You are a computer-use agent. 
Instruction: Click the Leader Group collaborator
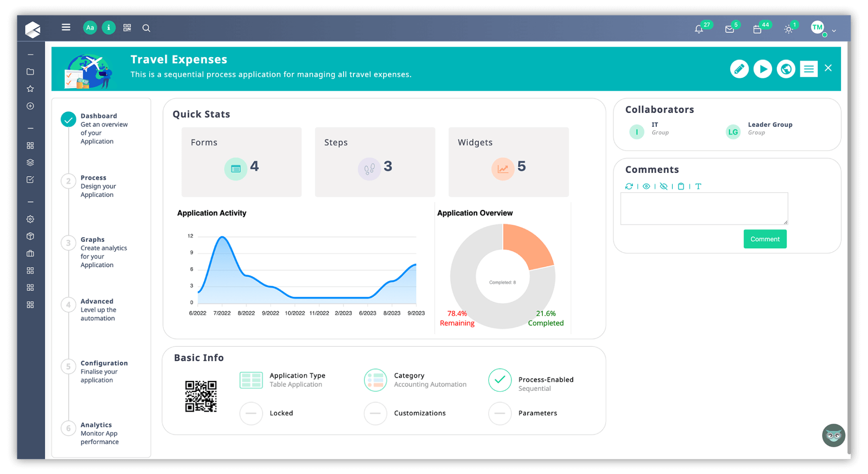pos(759,131)
